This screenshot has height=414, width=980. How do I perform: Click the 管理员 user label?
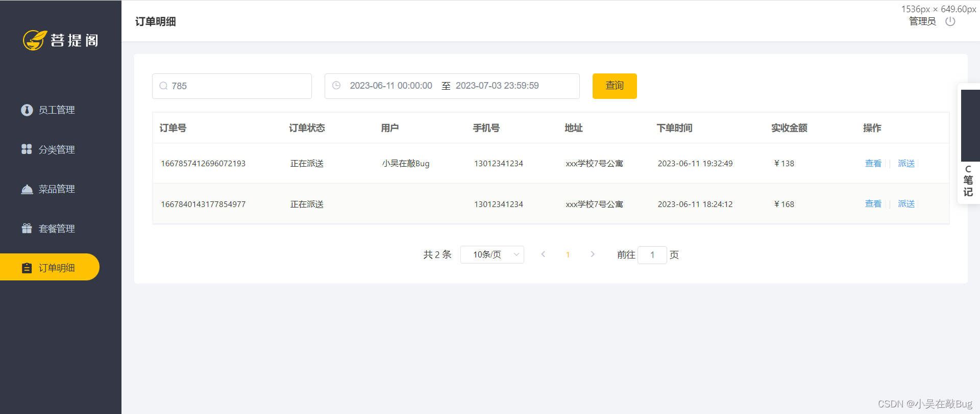[x=922, y=21]
